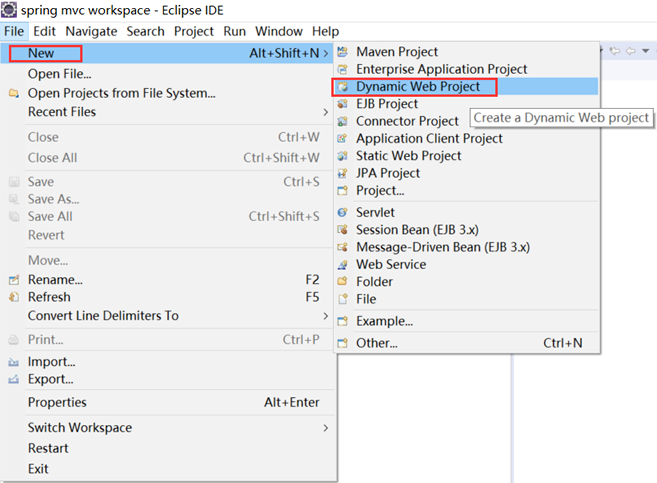
Task: Open the toolbar dropdown arrow at top right
Action: tap(646, 51)
